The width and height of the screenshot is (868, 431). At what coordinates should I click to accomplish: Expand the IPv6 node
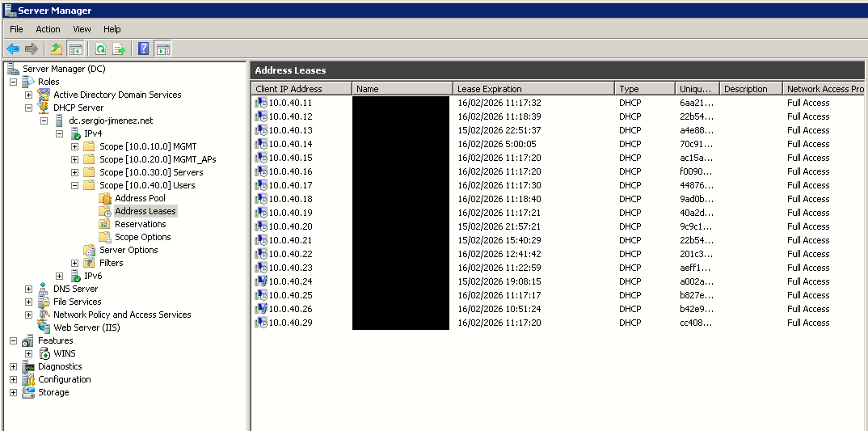tap(60, 276)
